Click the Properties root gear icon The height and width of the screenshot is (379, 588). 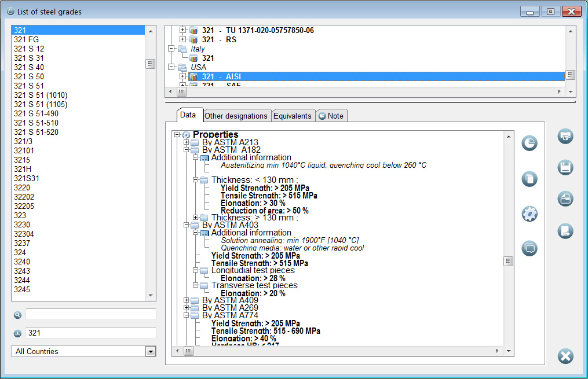click(x=186, y=135)
